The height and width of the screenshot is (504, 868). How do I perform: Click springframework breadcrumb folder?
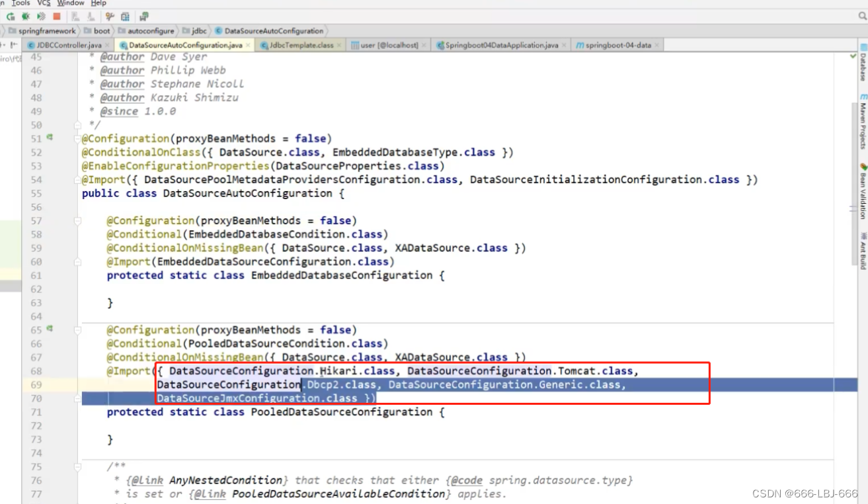[42, 30]
